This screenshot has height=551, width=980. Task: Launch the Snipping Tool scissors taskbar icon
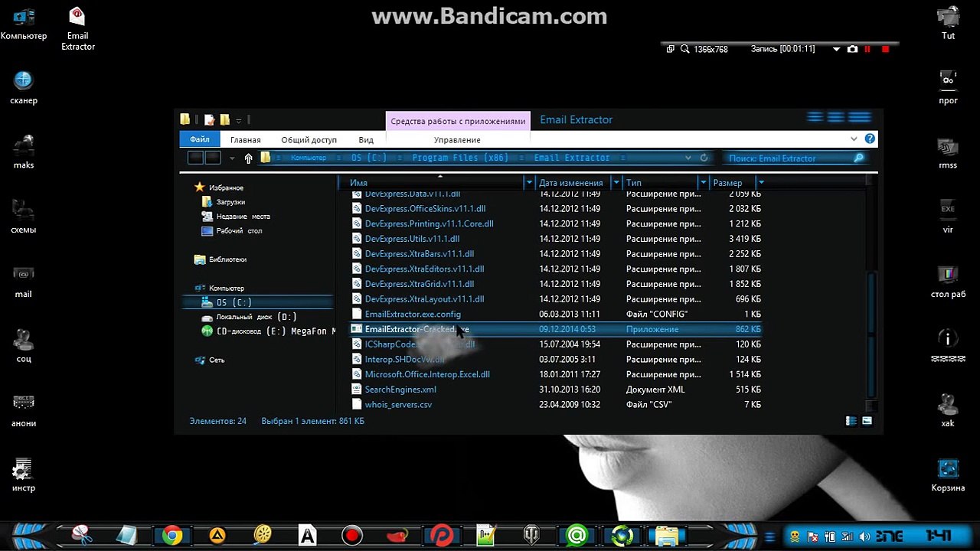click(82, 535)
